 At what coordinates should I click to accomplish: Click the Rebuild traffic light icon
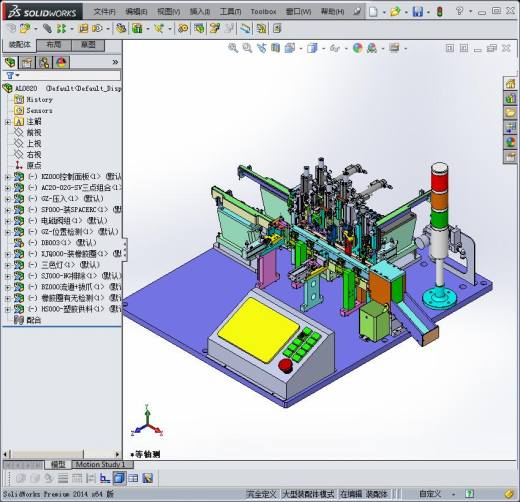tap(439, 12)
